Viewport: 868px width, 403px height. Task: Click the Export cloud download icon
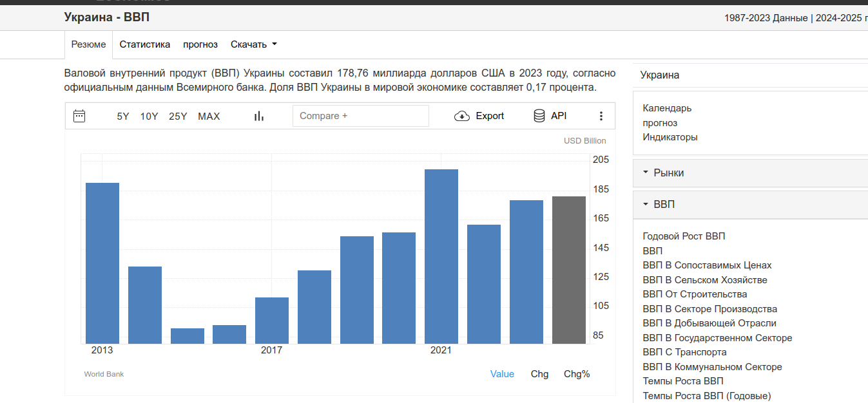pos(462,116)
